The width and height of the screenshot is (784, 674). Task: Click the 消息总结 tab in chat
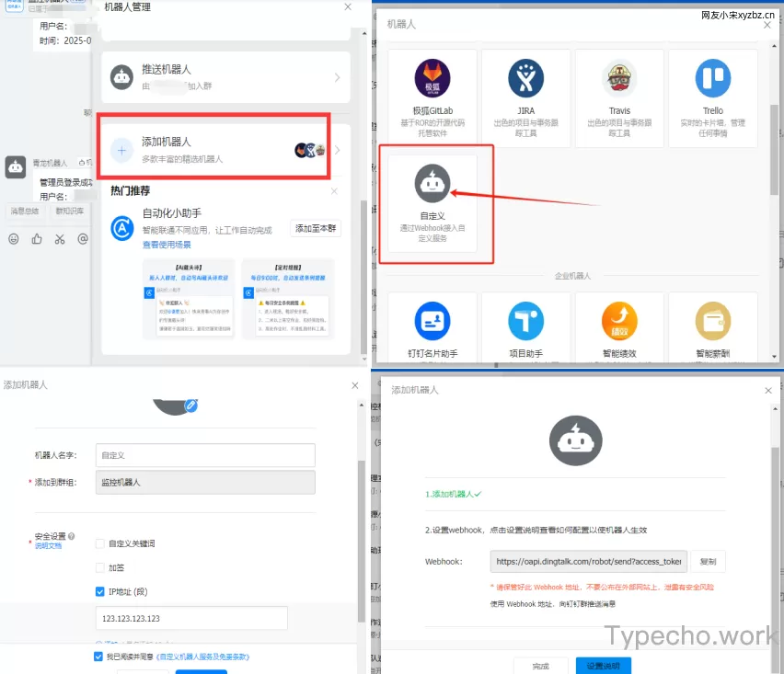24,211
